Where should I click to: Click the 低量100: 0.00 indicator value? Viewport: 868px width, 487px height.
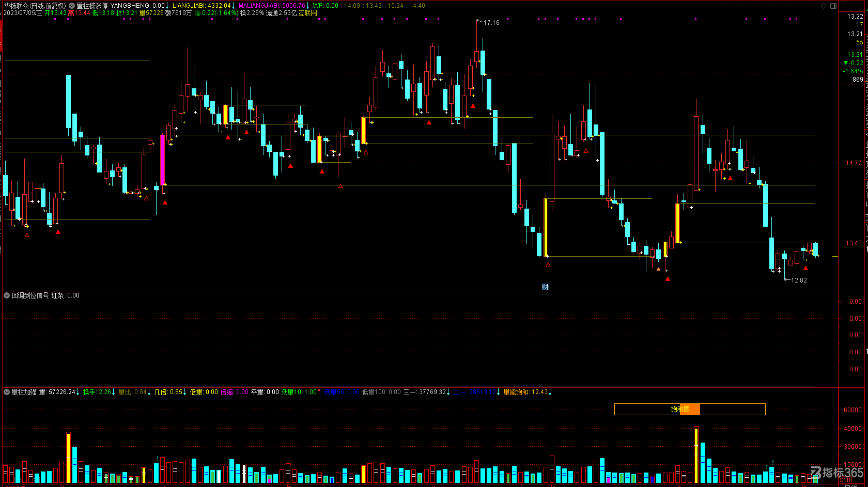tap(381, 392)
